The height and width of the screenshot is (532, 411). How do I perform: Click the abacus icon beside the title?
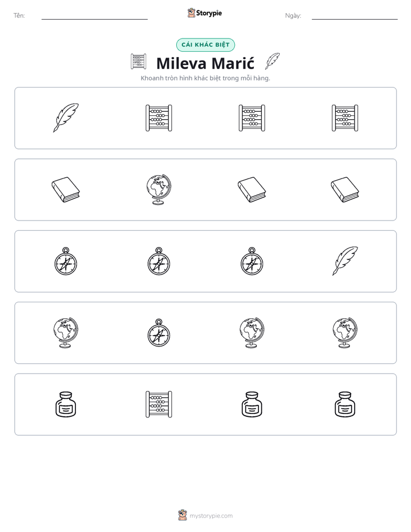(x=138, y=62)
